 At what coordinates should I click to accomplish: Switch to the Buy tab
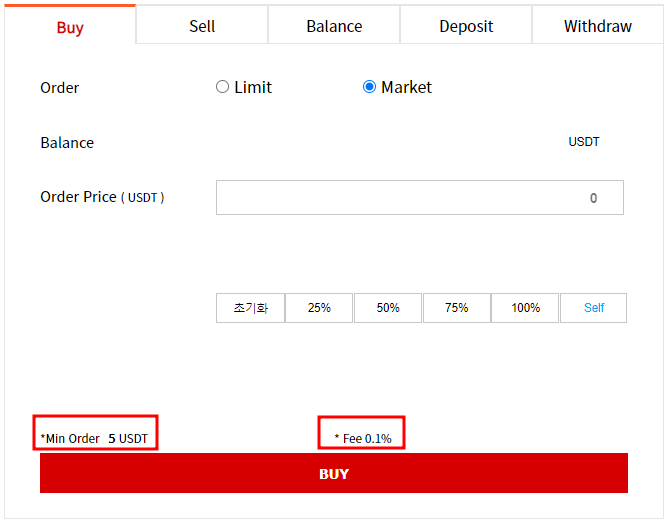coord(70,27)
